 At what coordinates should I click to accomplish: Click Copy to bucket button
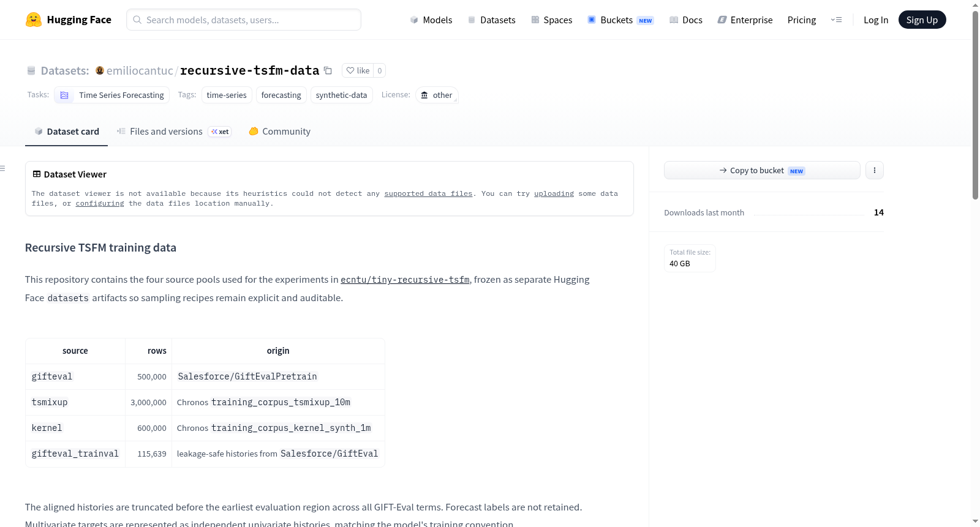point(762,170)
